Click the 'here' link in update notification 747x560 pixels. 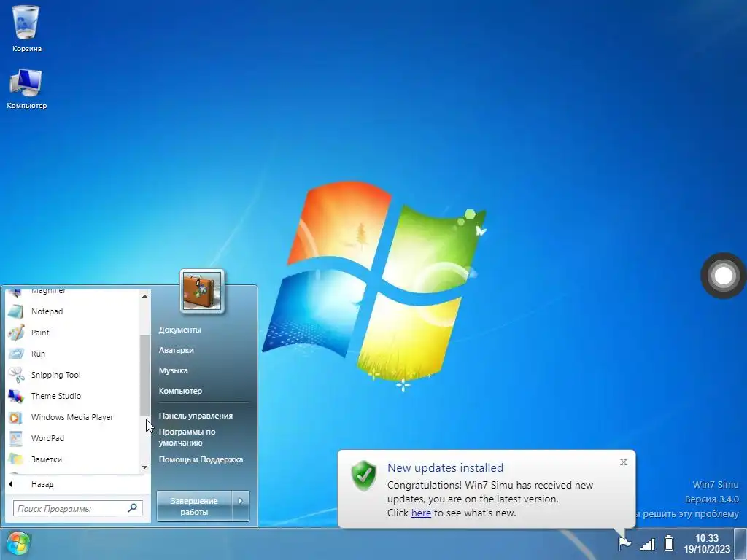click(421, 513)
